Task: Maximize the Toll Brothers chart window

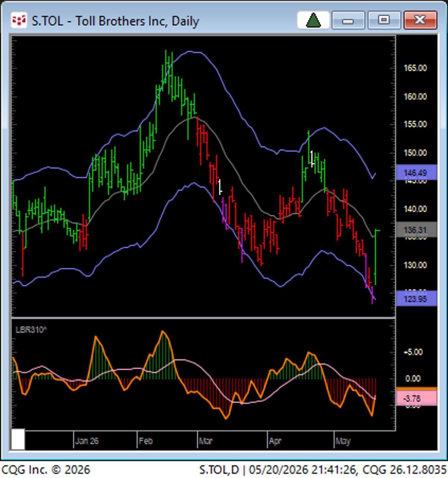Action: (384, 20)
